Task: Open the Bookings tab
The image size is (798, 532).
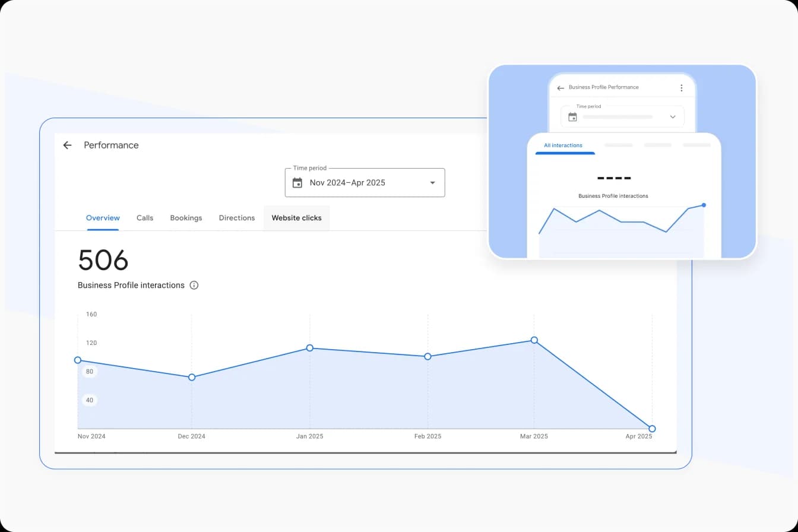Action: (186, 218)
